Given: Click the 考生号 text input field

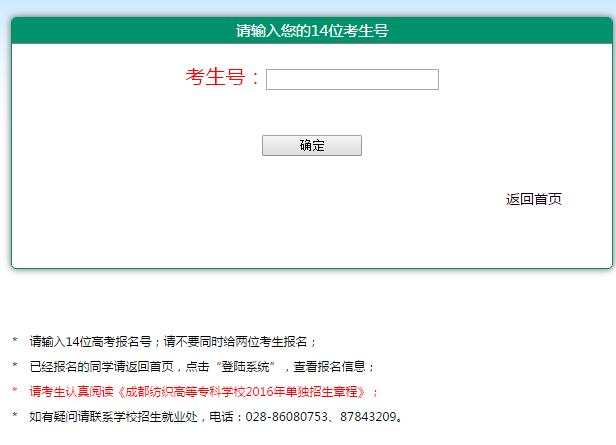Looking at the screenshot, I should (352, 80).
